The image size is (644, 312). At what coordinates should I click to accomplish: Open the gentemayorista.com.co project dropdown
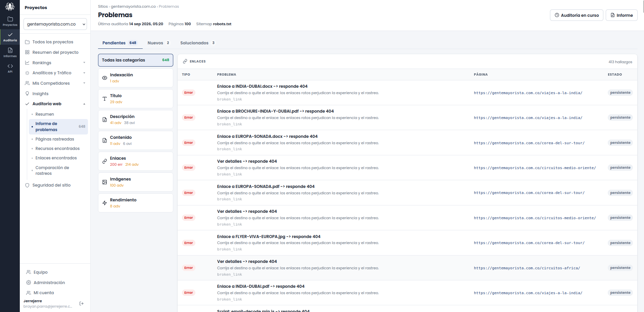click(55, 24)
